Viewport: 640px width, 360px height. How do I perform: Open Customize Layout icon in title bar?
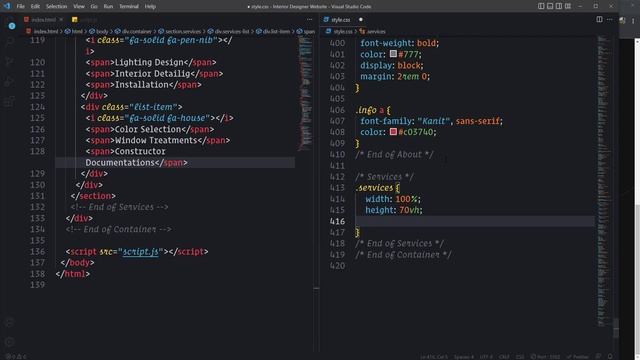[x=568, y=6]
